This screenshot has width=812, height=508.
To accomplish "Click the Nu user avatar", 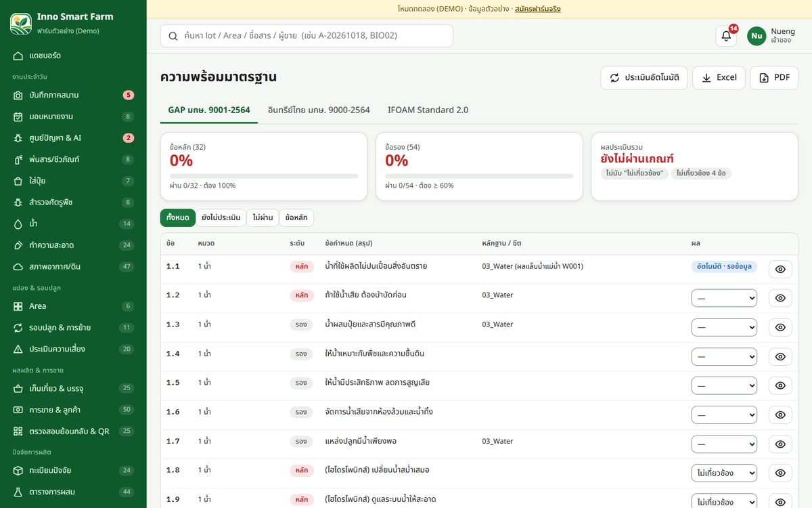I will 757,36.
